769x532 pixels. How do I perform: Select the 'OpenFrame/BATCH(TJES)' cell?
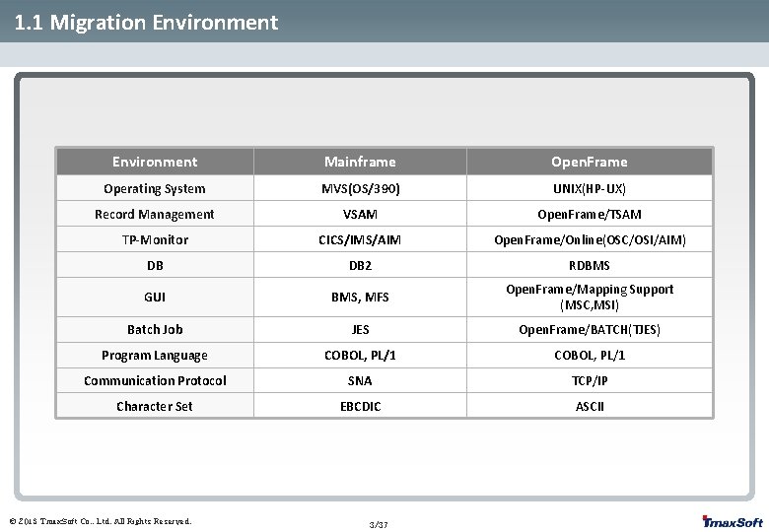pos(590,329)
